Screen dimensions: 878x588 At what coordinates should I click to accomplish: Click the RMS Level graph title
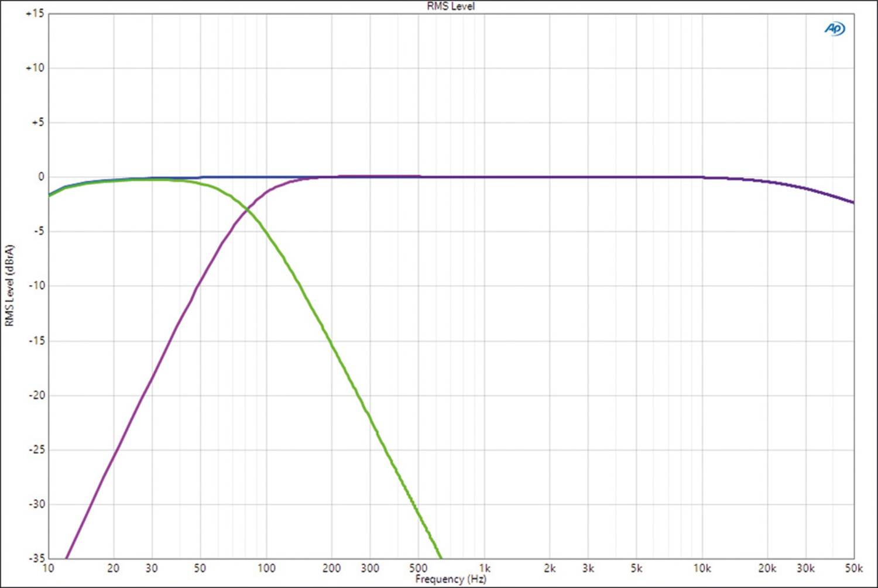(451, 6)
